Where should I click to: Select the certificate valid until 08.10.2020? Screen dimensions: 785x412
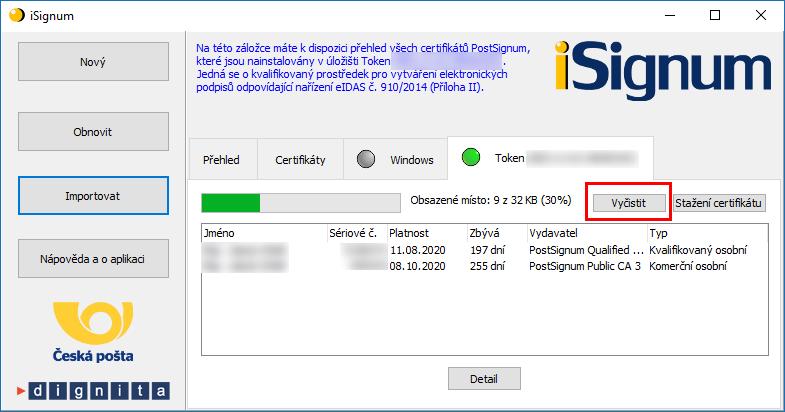485,266
